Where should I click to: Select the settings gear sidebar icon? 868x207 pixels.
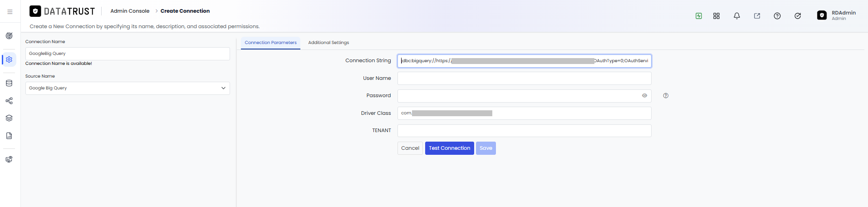coord(9,59)
